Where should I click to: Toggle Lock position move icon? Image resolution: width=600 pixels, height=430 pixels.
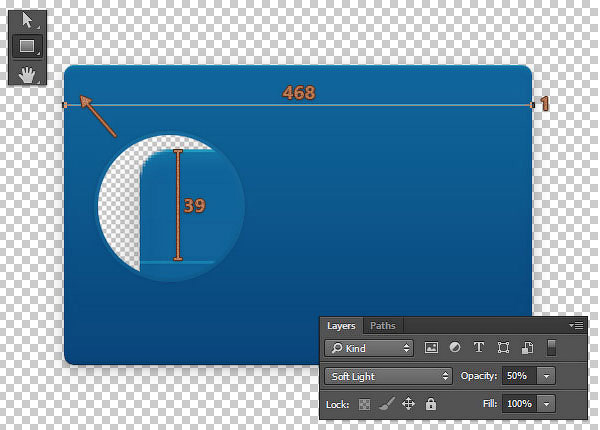click(408, 404)
